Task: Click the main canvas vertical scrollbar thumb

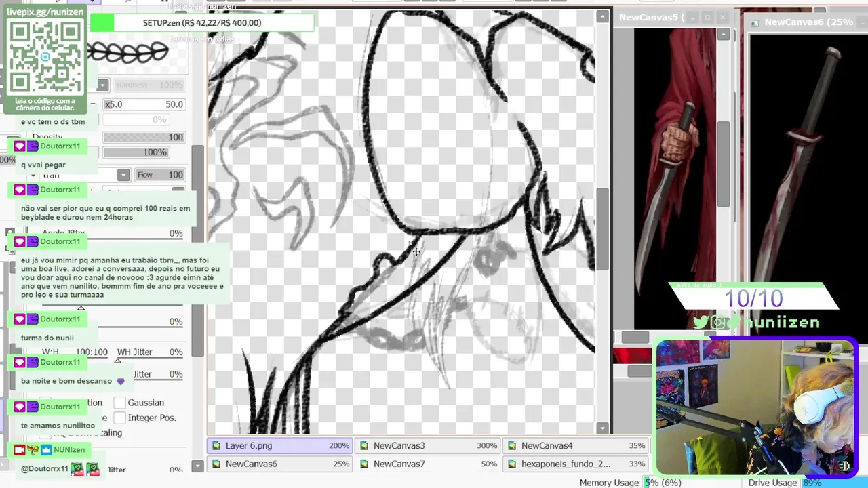Action: [602, 230]
